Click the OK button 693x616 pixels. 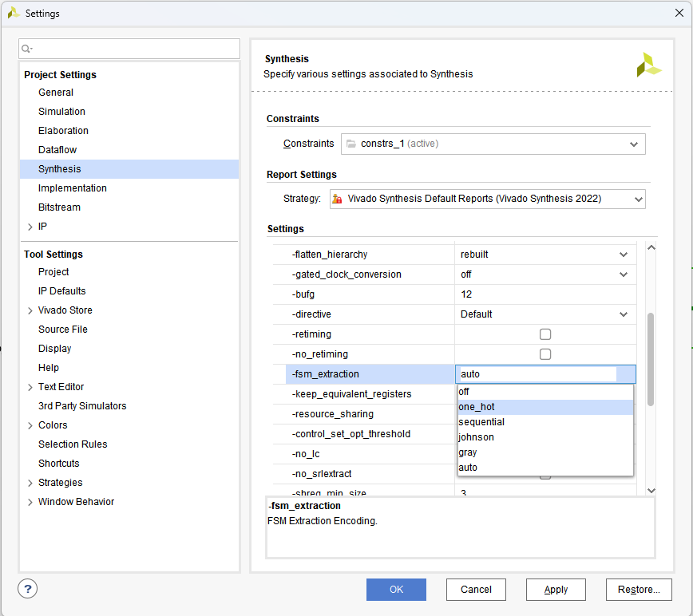(x=396, y=590)
